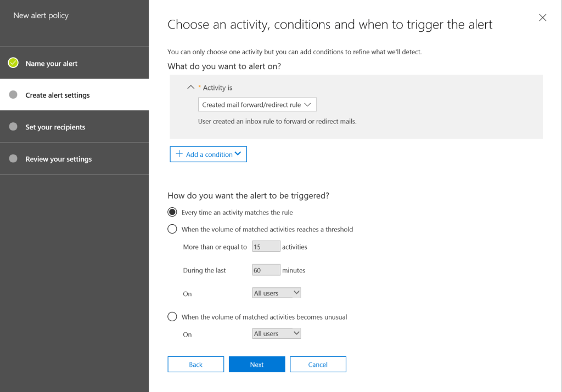Viewport: 562px width, 392px height.
Task: Select Every time an activity matches the rule
Action: tap(172, 212)
